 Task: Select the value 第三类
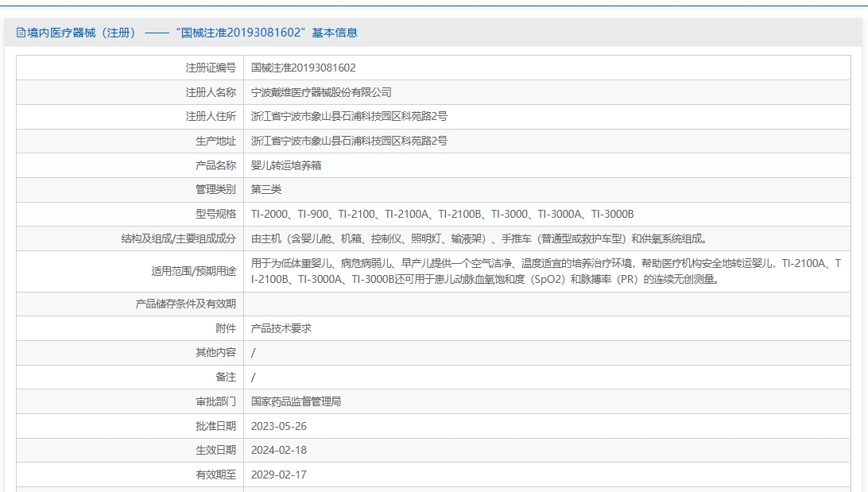click(266, 189)
